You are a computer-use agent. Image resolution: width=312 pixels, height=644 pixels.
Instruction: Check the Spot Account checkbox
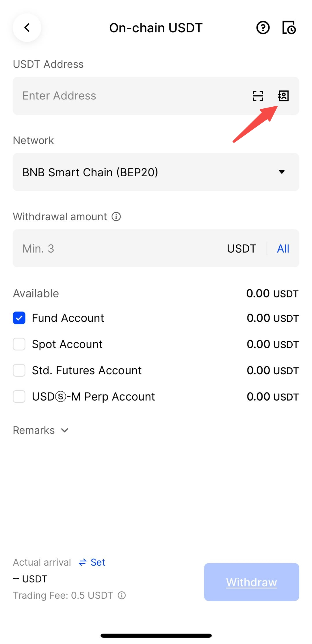[19, 344]
